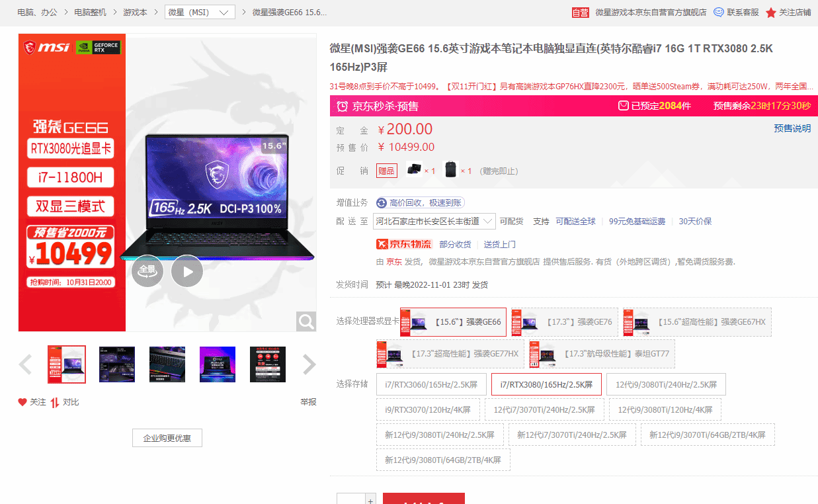
Task: Open 联系客服 customer service chat icon
Action: (719, 13)
